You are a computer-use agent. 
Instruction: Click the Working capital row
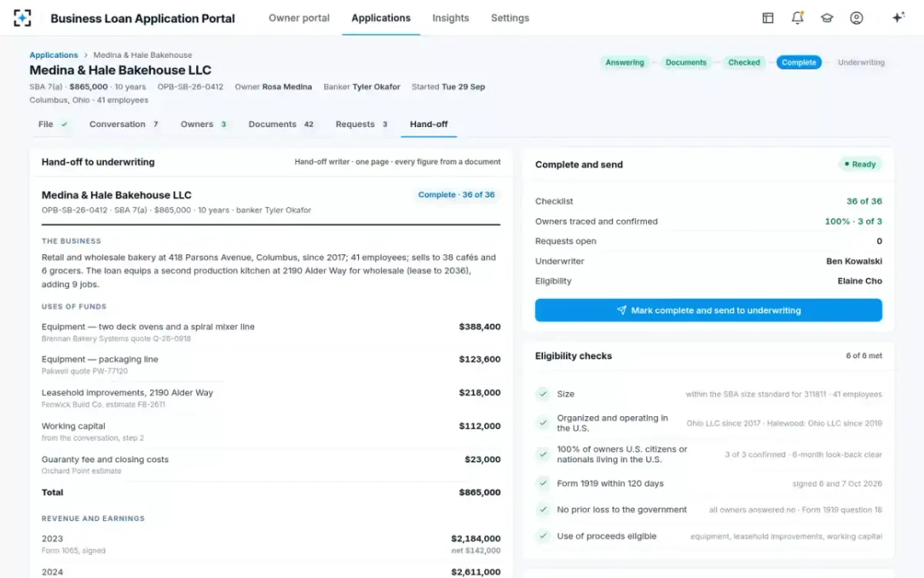(x=271, y=432)
